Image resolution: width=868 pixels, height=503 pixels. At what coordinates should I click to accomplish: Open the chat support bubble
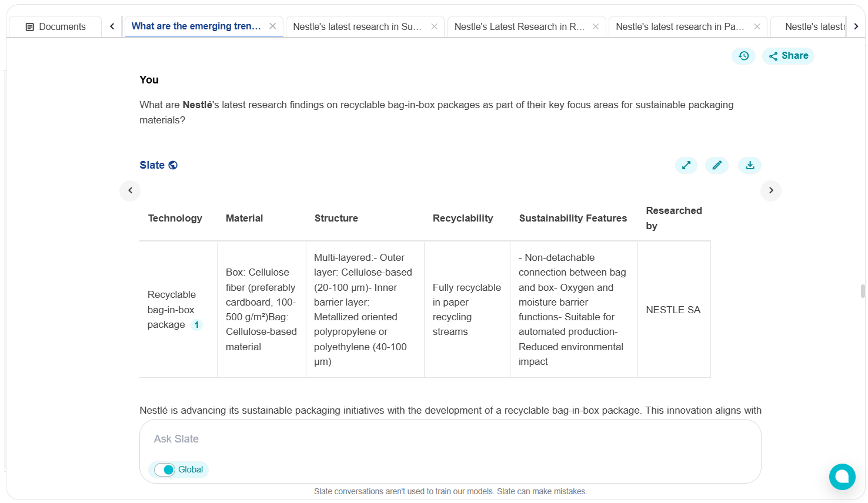click(842, 476)
